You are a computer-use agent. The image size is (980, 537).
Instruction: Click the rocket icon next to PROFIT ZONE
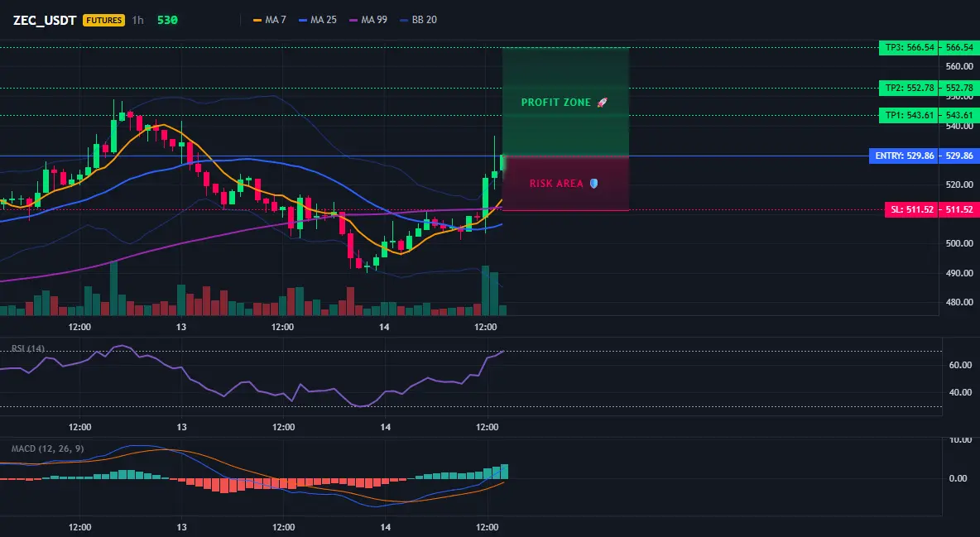coord(602,103)
